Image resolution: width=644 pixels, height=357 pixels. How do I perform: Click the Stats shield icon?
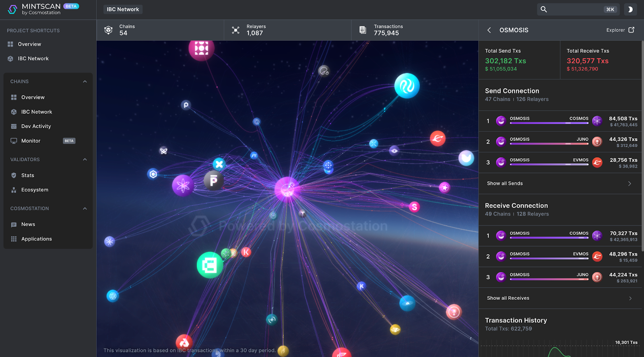click(x=14, y=175)
